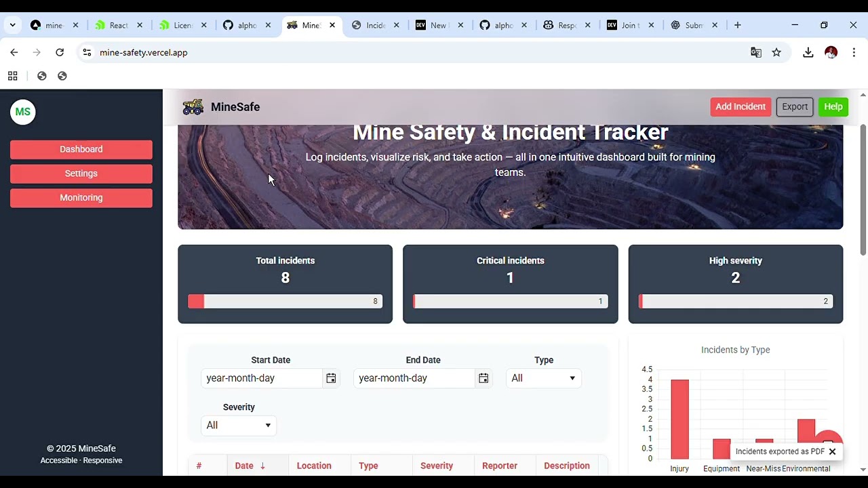This screenshot has height=488, width=868.
Task: Open the tab search dropdown arrow
Action: [x=12, y=25]
